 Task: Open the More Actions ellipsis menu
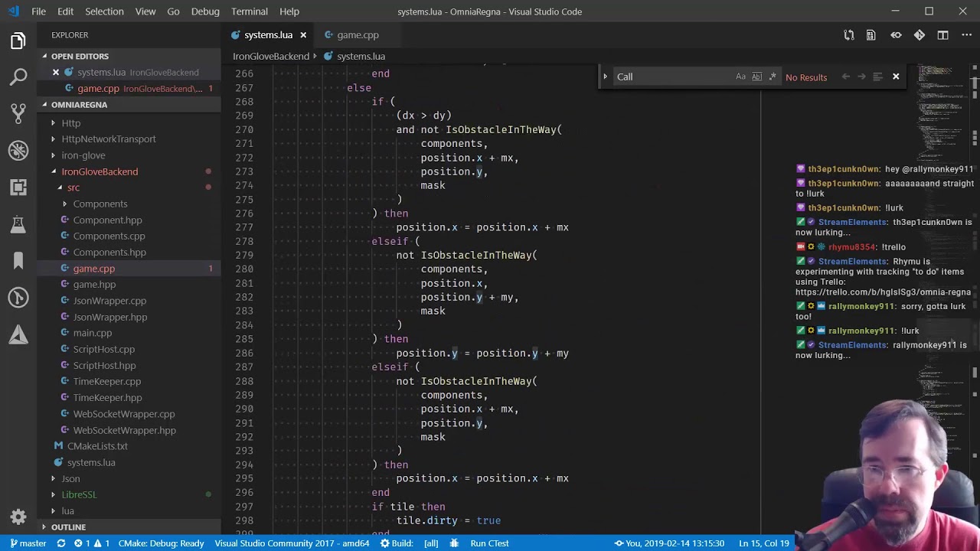pyautogui.click(x=965, y=34)
